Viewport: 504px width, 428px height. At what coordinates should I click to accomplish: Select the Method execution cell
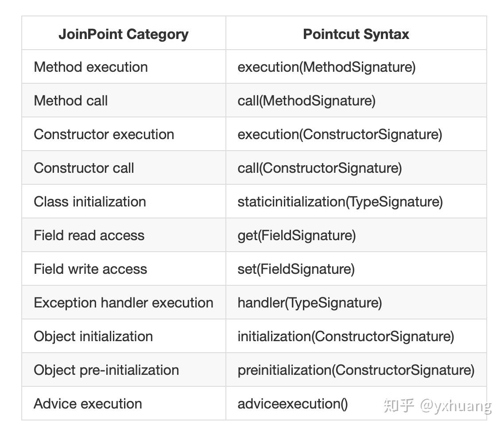pyautogui.click(x=91, y=67)
